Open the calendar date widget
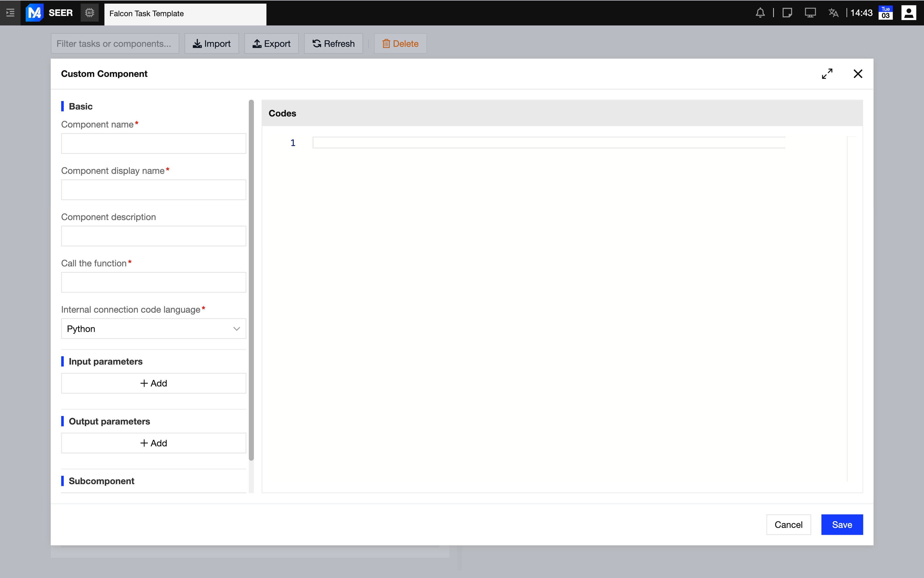The height and width of the screenshot is (578, 924). pos(885,13)
